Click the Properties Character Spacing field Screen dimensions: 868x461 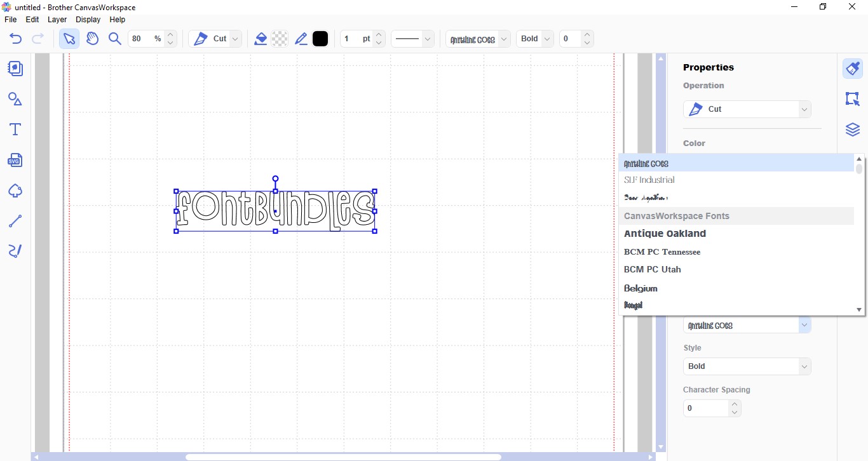click(706, 408)
